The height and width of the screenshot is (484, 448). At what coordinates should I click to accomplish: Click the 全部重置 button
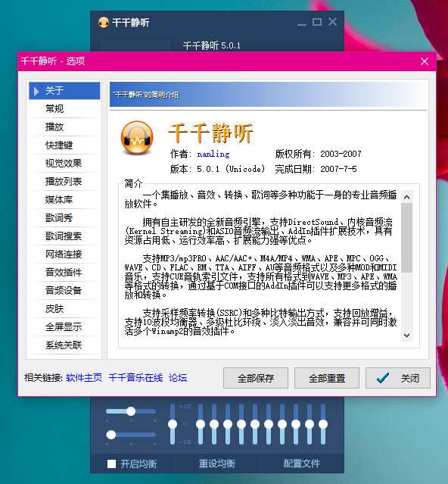click(327, 378)
